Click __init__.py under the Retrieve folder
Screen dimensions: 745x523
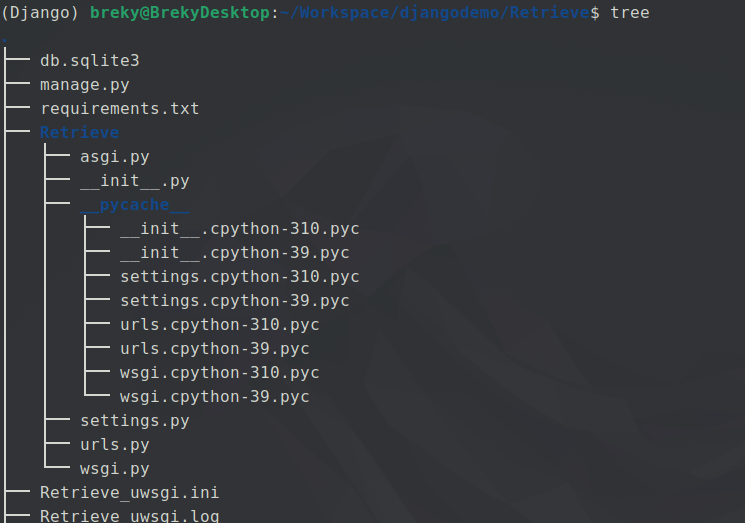click(134, 181)
